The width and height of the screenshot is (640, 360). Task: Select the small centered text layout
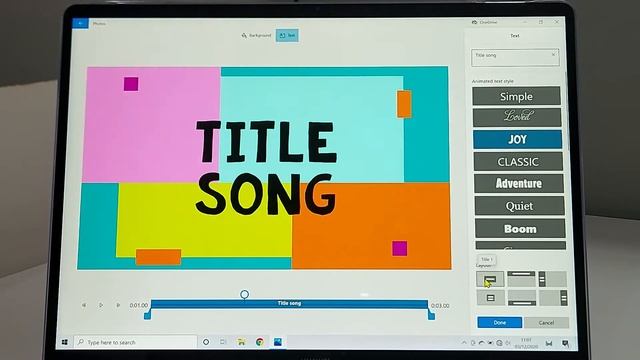(491, 298)
